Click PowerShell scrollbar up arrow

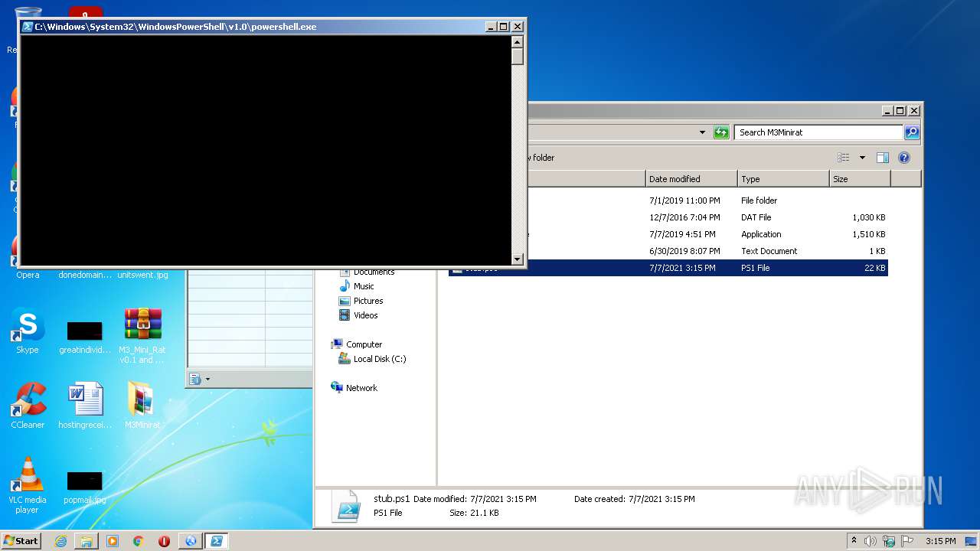coord(518,42)
